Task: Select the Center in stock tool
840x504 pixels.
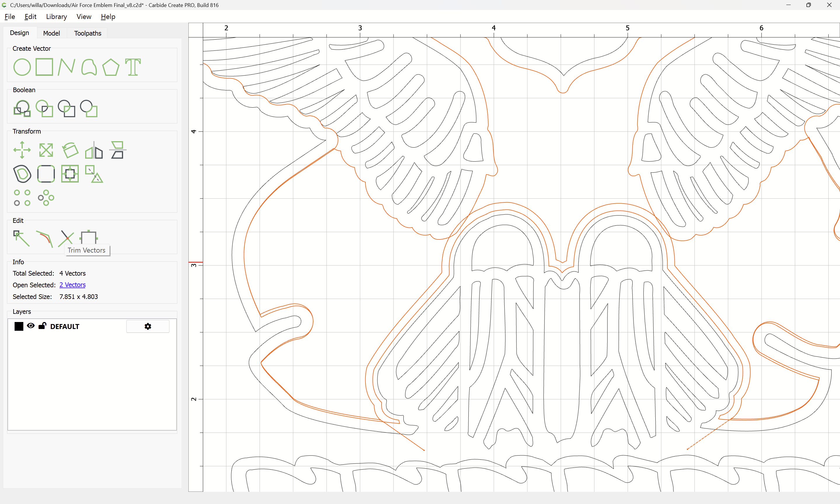Action: [x=70, y=174]
